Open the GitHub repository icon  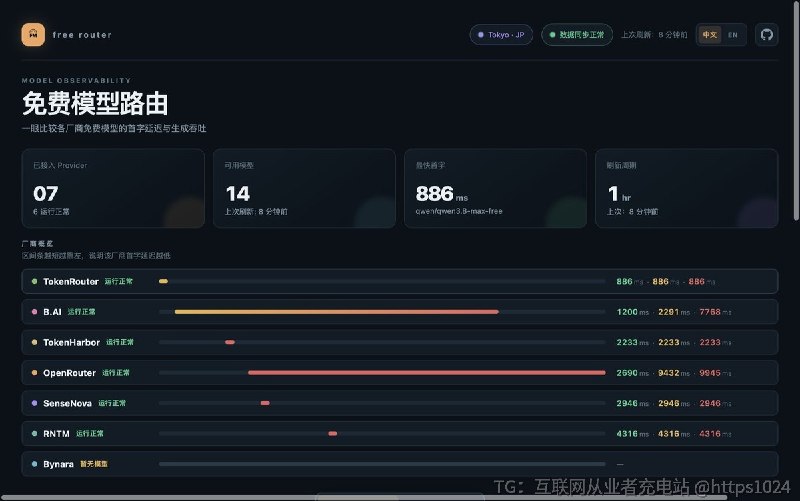point(766,35)
